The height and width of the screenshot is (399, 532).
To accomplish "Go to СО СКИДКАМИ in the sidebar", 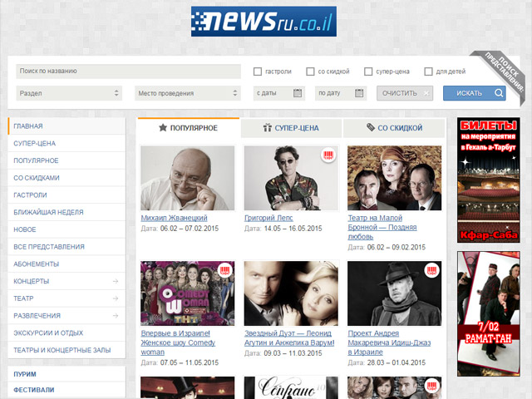I will 66,178.
